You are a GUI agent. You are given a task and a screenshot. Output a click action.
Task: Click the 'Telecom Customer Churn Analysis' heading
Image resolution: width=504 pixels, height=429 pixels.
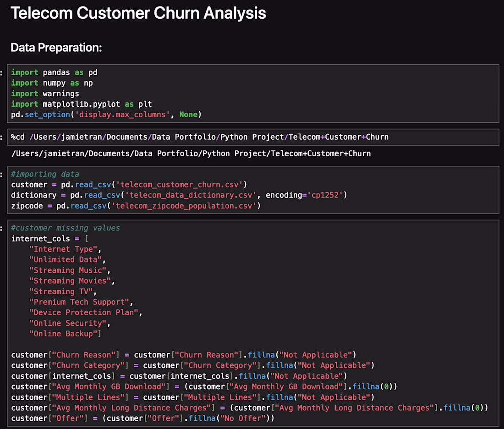click(x=138, y=13)
